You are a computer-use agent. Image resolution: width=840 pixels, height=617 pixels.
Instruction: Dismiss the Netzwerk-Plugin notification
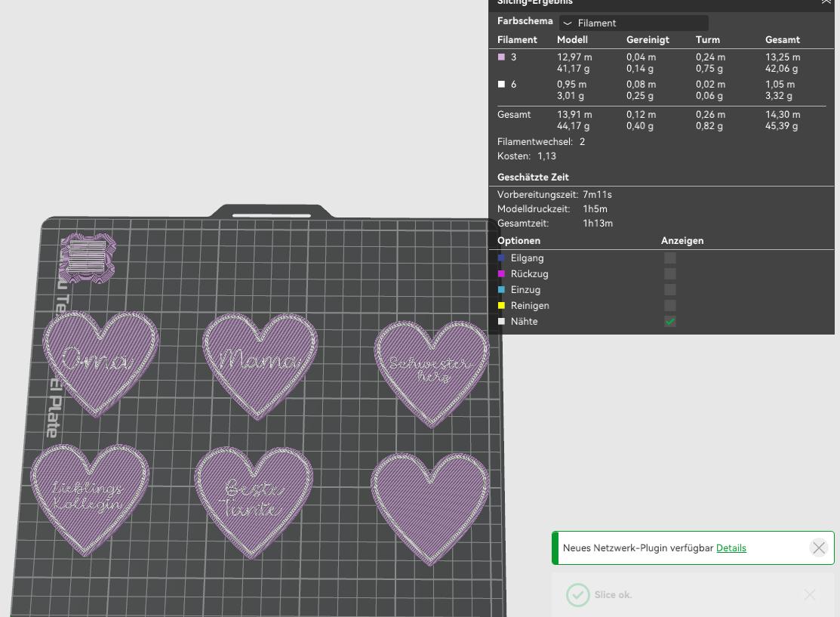(819, 548)
